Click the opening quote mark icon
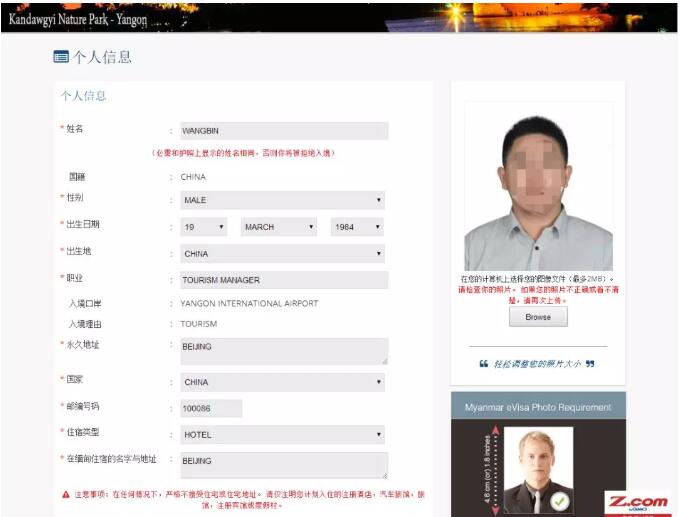Screen dimensions: 681x517 click(x=484, y=364)
